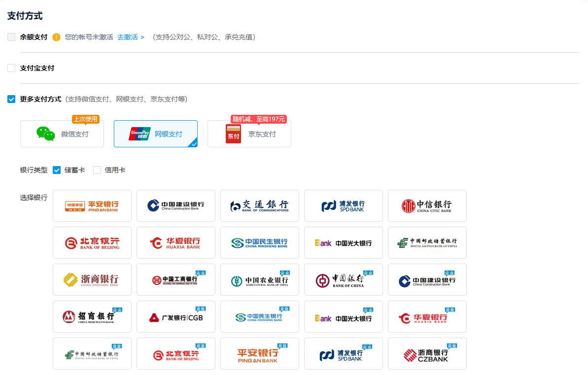This screenshot has height=375, width=588.
Task: Choose enterprise ICBC (中国工商银行)
Action: pyautogui.click(x=175, y=280)
